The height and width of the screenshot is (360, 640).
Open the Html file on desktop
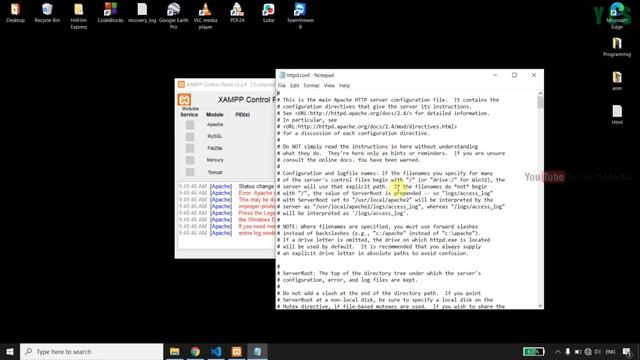617,115
